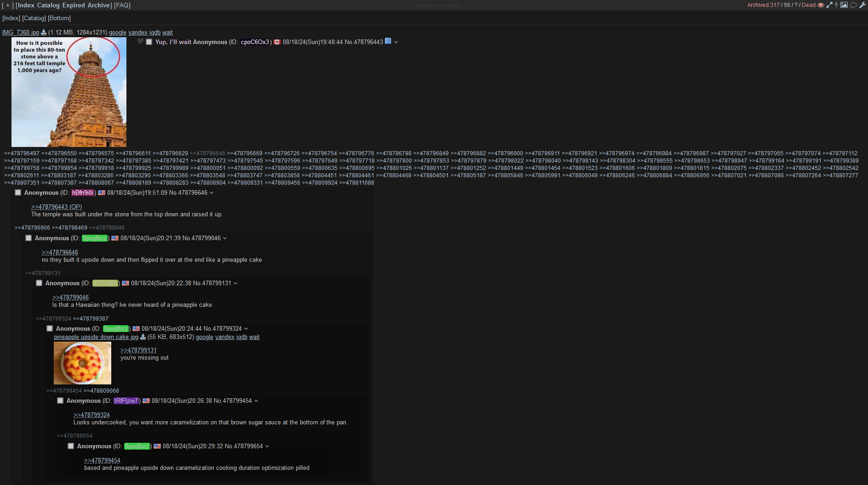Follow quote link >>478799131 in cake post
This screenshot has height=485, width=868.
(x=138, y=350)
